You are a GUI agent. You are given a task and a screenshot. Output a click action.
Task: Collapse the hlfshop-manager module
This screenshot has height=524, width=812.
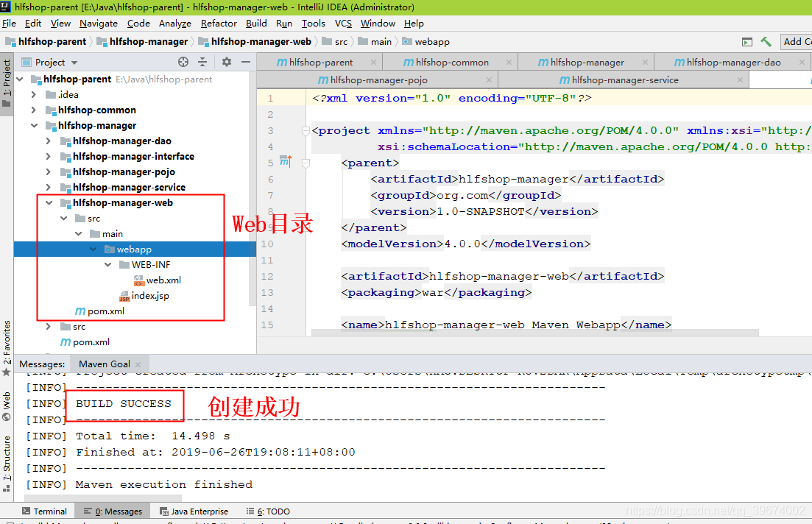click(x=34, y=126)
